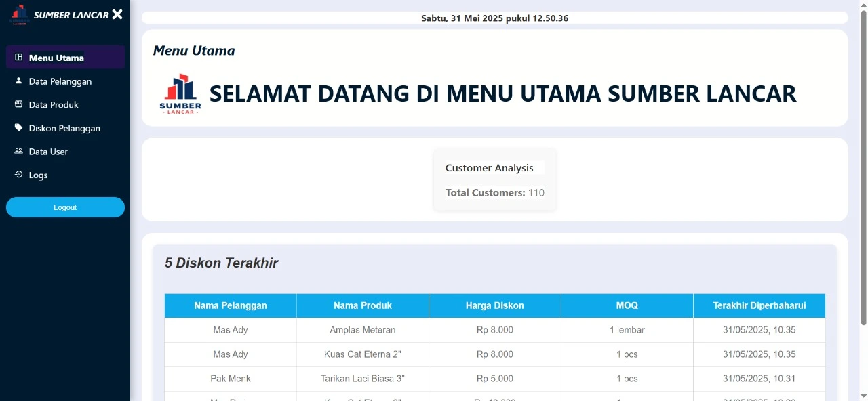868x401 pixels.
Task: Click the MOQ column header
Action: click(x=627, y=305)
